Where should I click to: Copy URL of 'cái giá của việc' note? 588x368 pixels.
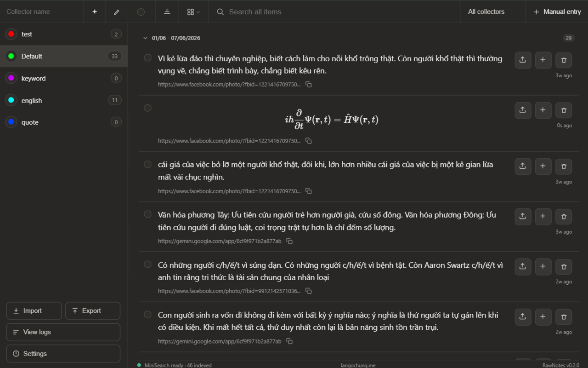click(x=309, y=191)
